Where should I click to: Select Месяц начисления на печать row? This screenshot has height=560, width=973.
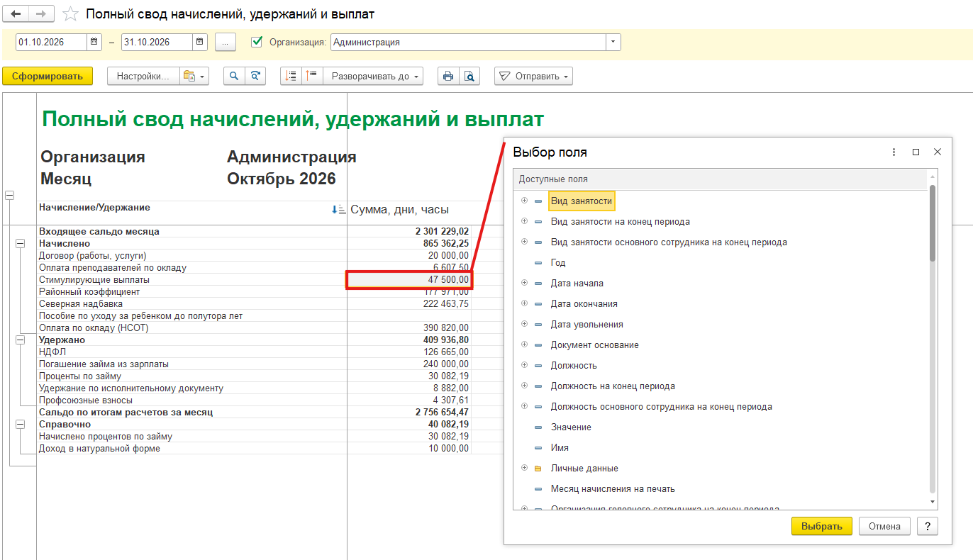721,489
